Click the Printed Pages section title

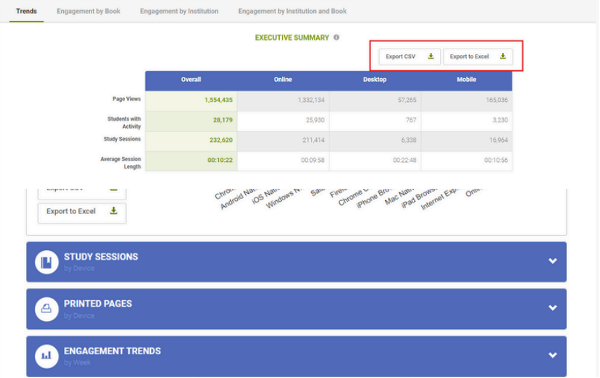click(x=98, y=304)
